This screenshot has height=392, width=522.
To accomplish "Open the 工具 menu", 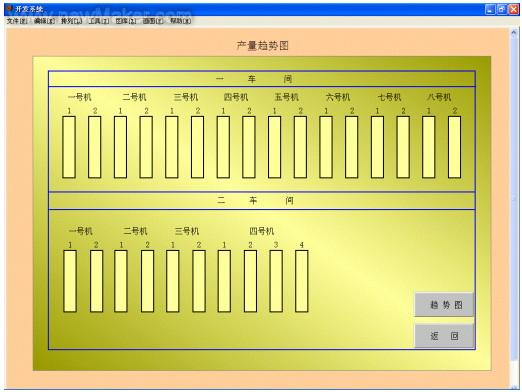I will (x=98, y=21).
